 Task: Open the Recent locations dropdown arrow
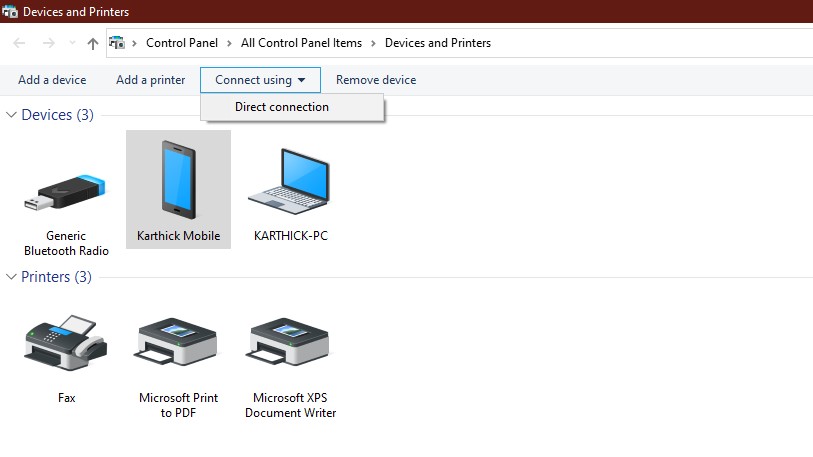tap(72, 43)
